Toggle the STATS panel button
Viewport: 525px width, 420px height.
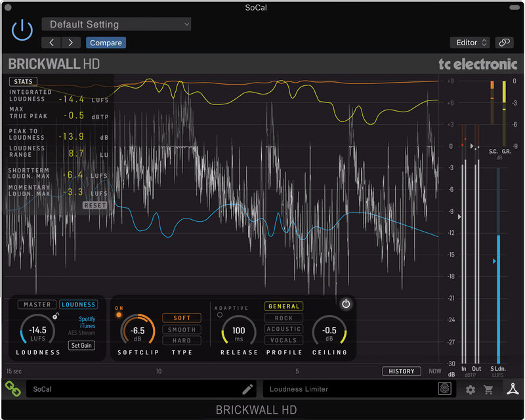click(23, 81)
